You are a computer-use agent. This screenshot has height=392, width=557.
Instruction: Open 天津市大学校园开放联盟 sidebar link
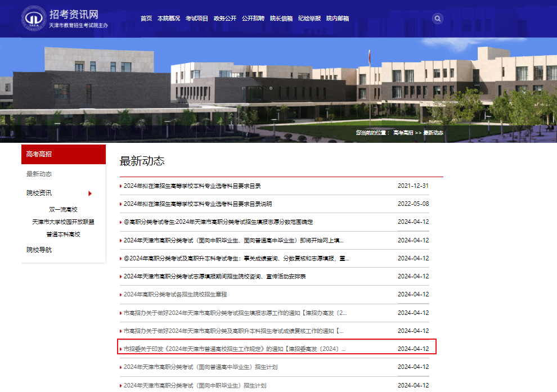coord(63,222)
